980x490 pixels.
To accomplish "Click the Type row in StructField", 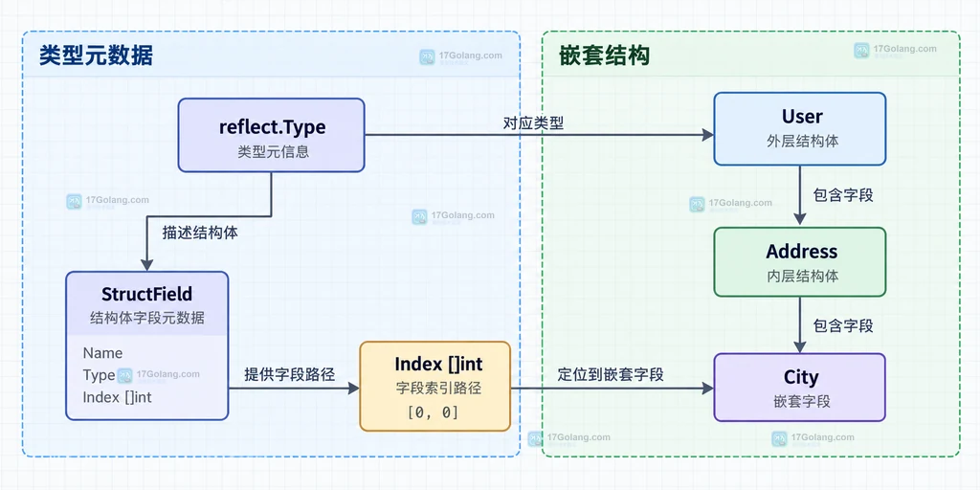I will (99, 375).
